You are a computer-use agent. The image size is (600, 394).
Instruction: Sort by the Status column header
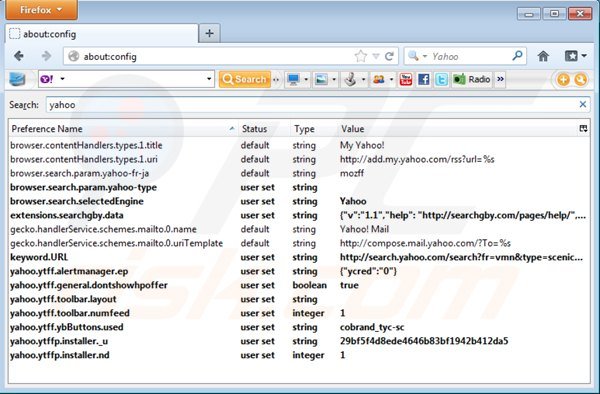coord(264,129)
